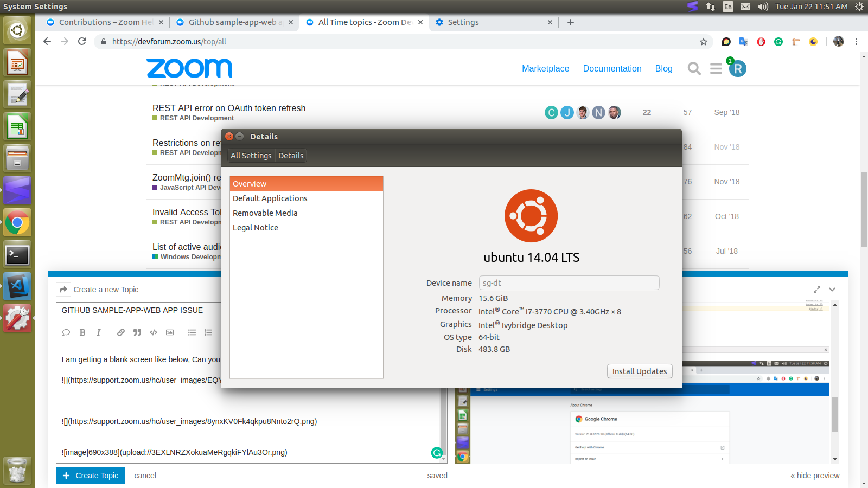This screenshot has height=488, width=868.
Task: Open a new browser tab
Action: point(571,22)
